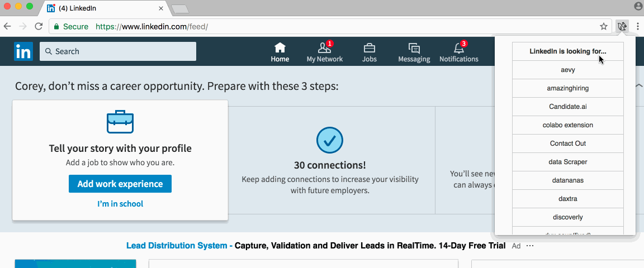The image size is (644, 268).
Task: Reload the page
Action: [39, 26]
